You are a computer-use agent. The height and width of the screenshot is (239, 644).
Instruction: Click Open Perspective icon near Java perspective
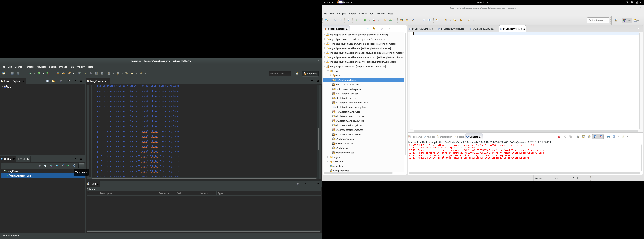coord(616,20)
